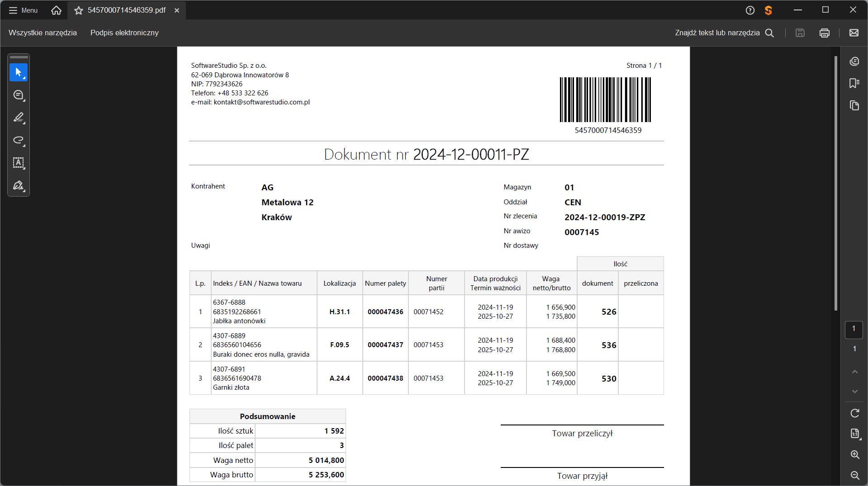The width and height of the screenshot is (868, 486).
Task: Open the Pages thumbnails panel icon
Action: (854, 105)
